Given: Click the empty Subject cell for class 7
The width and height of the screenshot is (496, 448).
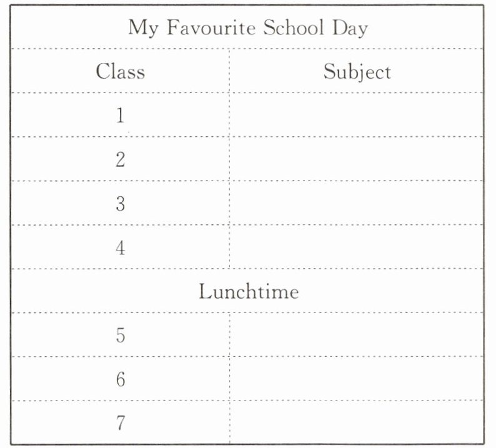Looking at the screenshot, I should coord(357,423).
